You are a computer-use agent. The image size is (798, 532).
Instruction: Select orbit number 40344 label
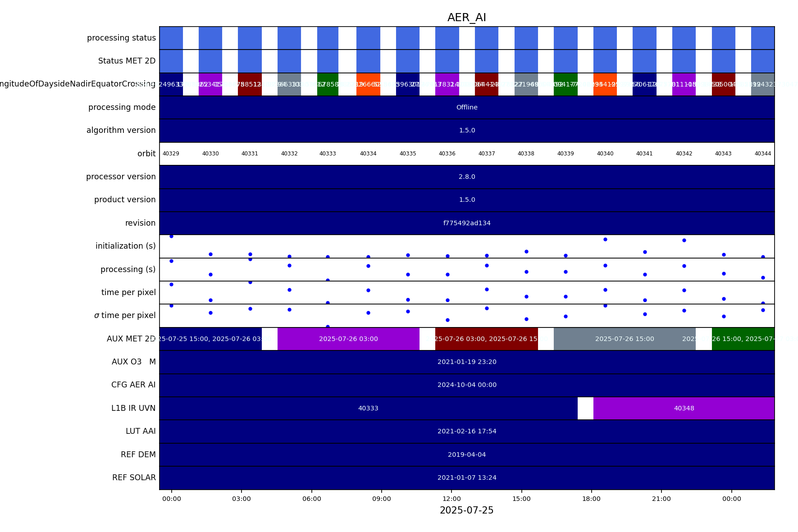click(x=762, y=154)
